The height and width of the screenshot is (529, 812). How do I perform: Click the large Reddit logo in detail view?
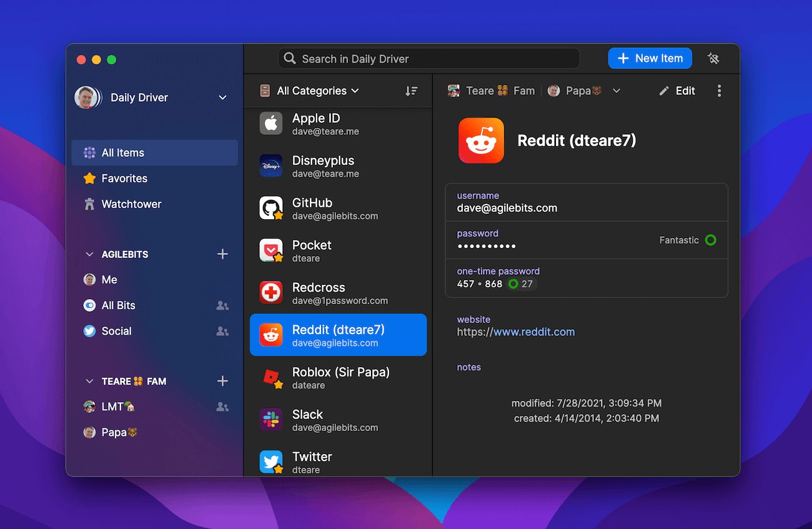(x=481, y=141)
